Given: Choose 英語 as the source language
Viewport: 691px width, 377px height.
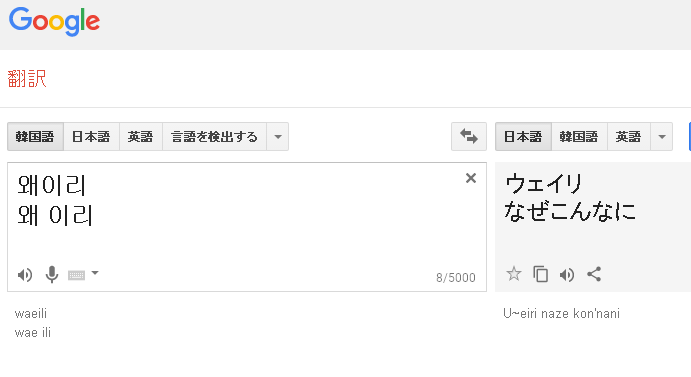Looking at the screenshot, I should pyautogui.click(x=141, y=137).
